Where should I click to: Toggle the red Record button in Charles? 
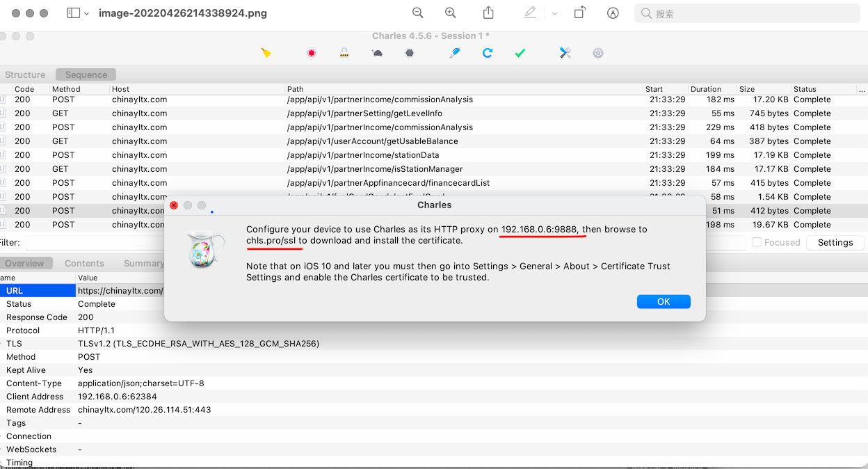point(312,53)
